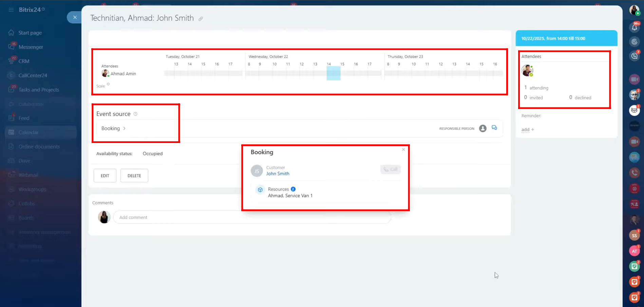Viewport: 644px width, 307px height.
Task: Click the Resources cube icon in Booking popup
Action: tap(260, 190)
